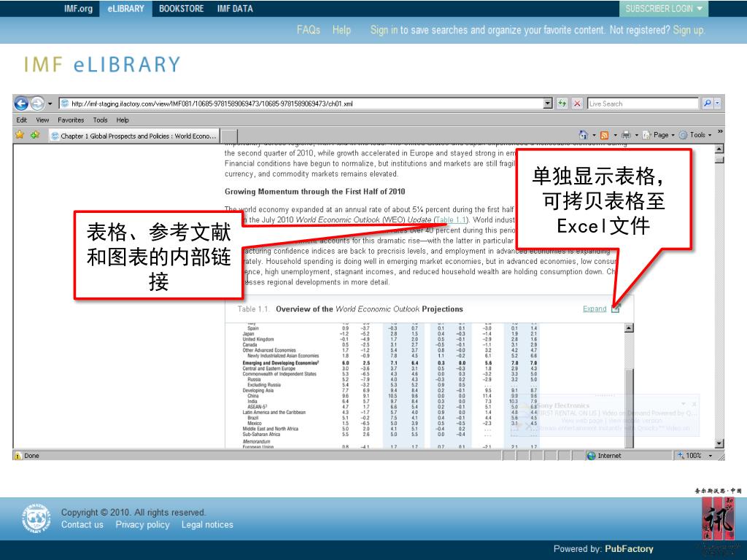Select the eLIBRARY navigation tab
The width and height of the screenshot is (747, 560).
[125, 9]
